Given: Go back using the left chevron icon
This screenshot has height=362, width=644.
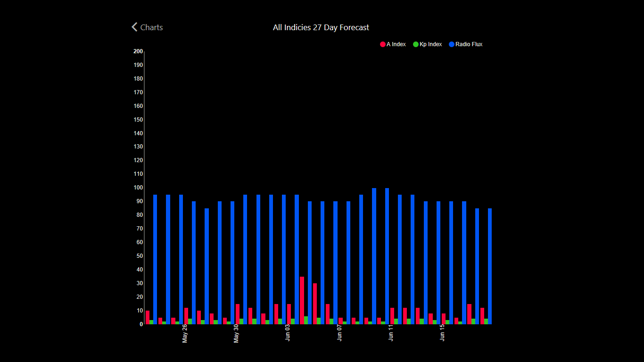Looking at the screenshot, I should pos(134,27).
